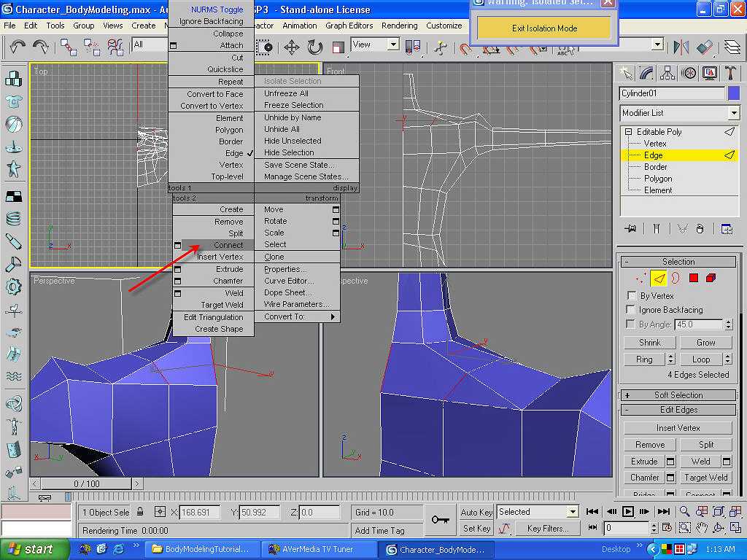The width and height of the screenshot is (747, 560).
Task: Click Exit Isolation Mode button
Action: point(544,28)
